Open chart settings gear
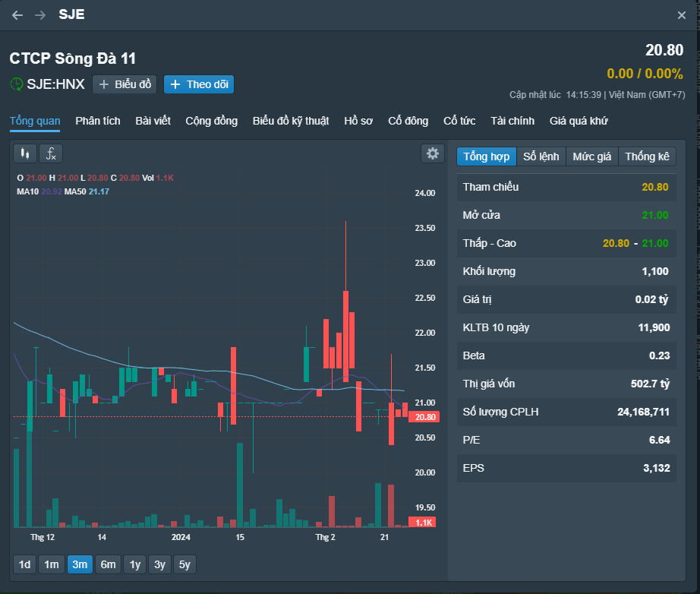Screen dimensions: 700x594 (432, 153)
